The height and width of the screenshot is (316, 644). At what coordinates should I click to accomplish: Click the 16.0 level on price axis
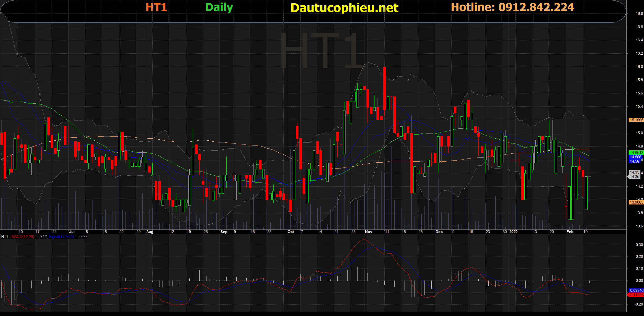(x=639, y=67)
